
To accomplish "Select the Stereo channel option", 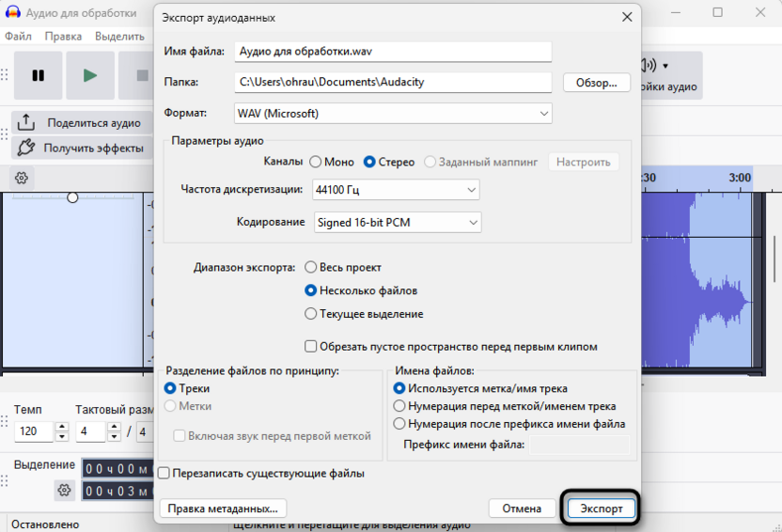I will click(x=369, y=162).
